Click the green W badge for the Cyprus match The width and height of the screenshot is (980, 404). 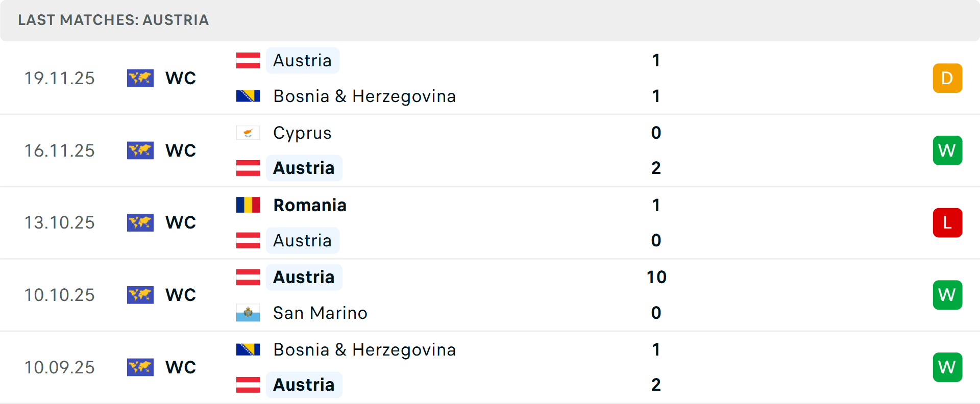pyautogui.click(x=947, y=150)
